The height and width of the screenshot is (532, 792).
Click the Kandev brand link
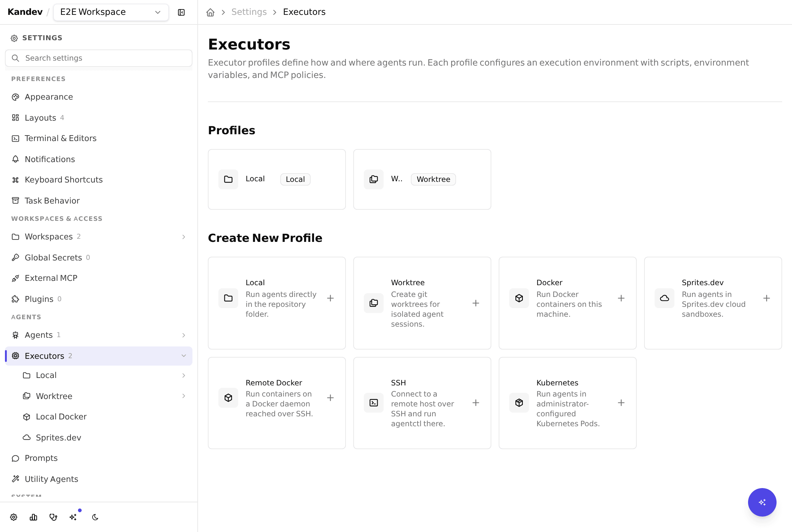[25, 12]
